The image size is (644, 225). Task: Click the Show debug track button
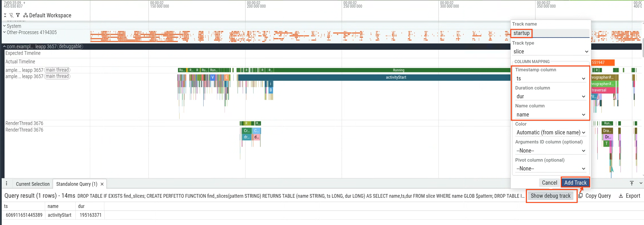[x=550, y=196]
